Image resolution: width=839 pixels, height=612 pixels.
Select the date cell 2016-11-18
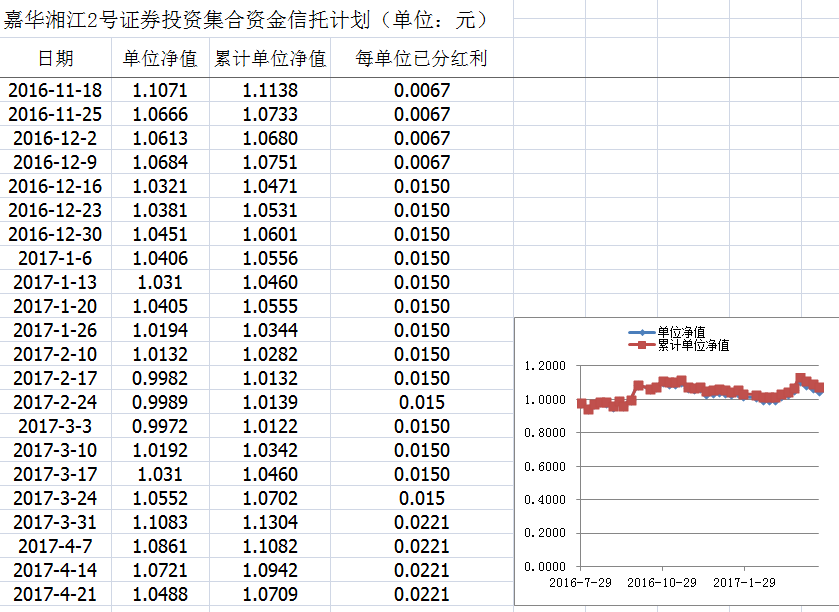[55, 90]
